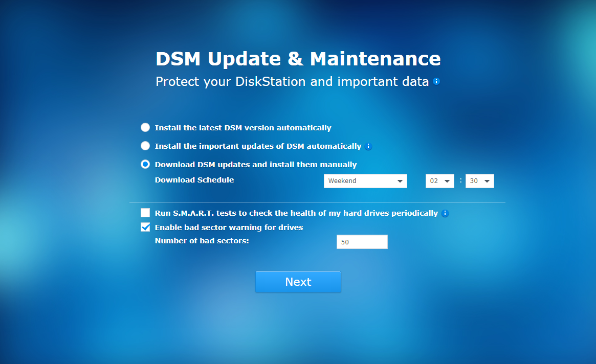The width and height of the screenshot is (596, 364).
Task: Click Protect your DiskStation subtitle text
Action: (x=292, y=82)
